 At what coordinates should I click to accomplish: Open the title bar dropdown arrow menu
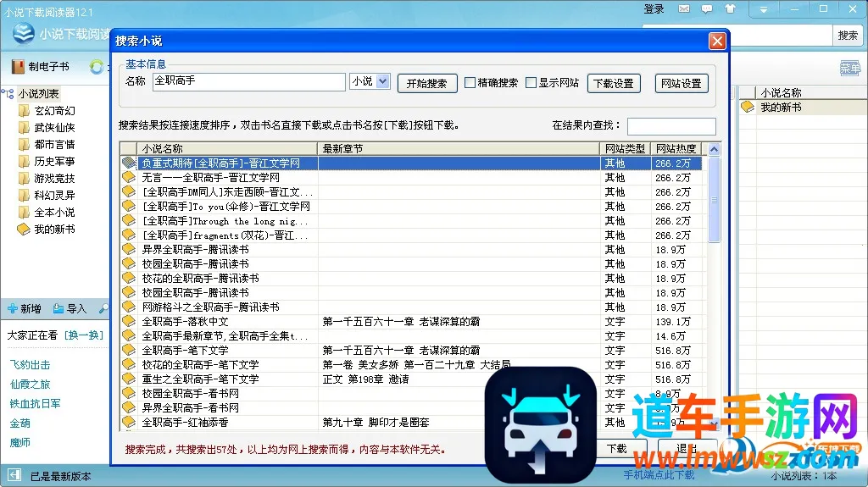point(764,9)
